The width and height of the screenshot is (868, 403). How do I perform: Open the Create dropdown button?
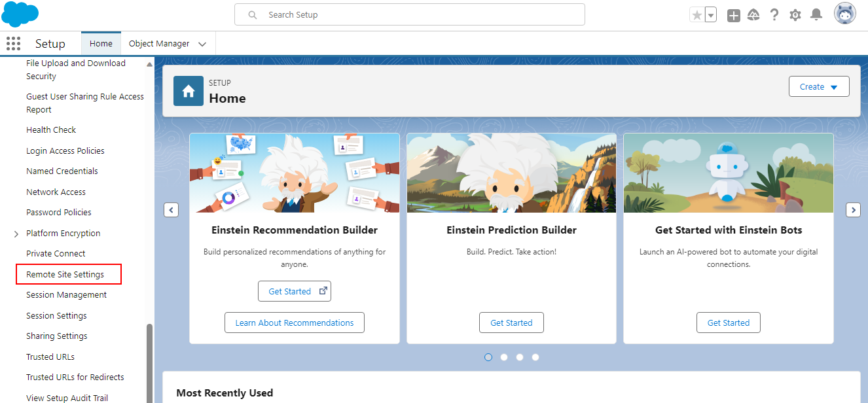[819, 86]
